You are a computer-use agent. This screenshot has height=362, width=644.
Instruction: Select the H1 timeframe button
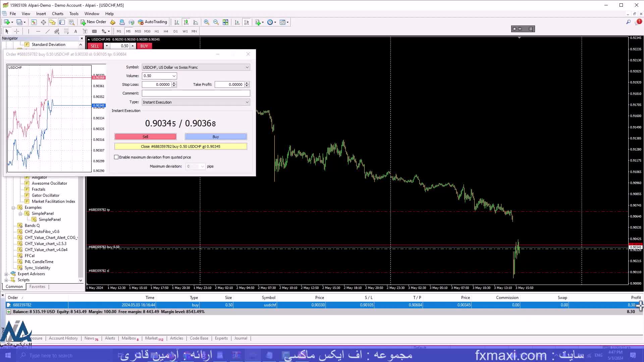[x=157, y=31]
